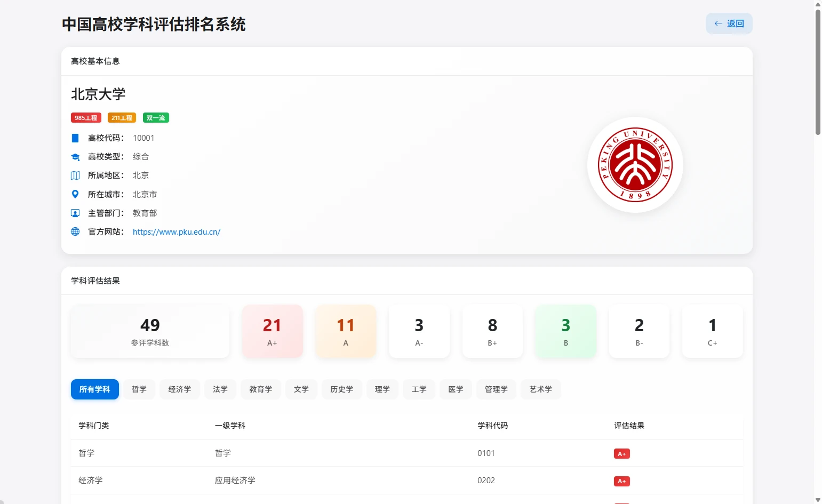Click the red 985工程 tag
822x504 pixels.
tap(86, 118)
